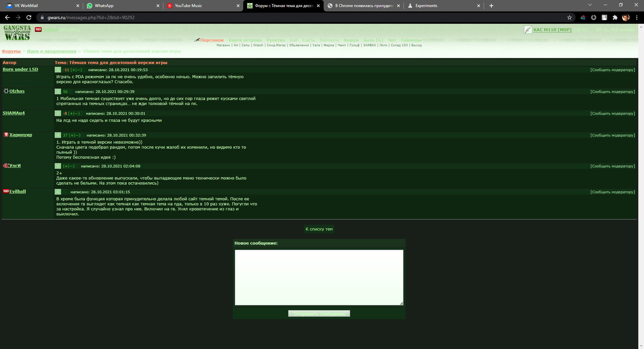Click the grey square extension icon
644x349 pixels.
click(x=604, y=17)
